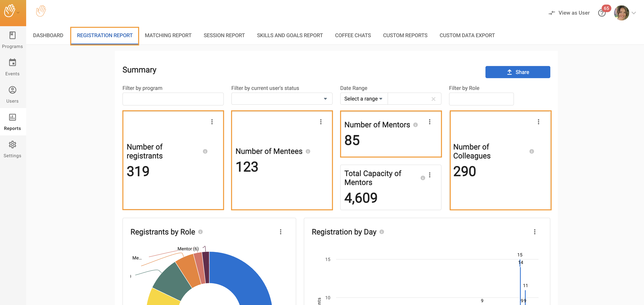This screenshot has width=644, height=305.
Task: Clear the date range with X
Action: [433, 99]
